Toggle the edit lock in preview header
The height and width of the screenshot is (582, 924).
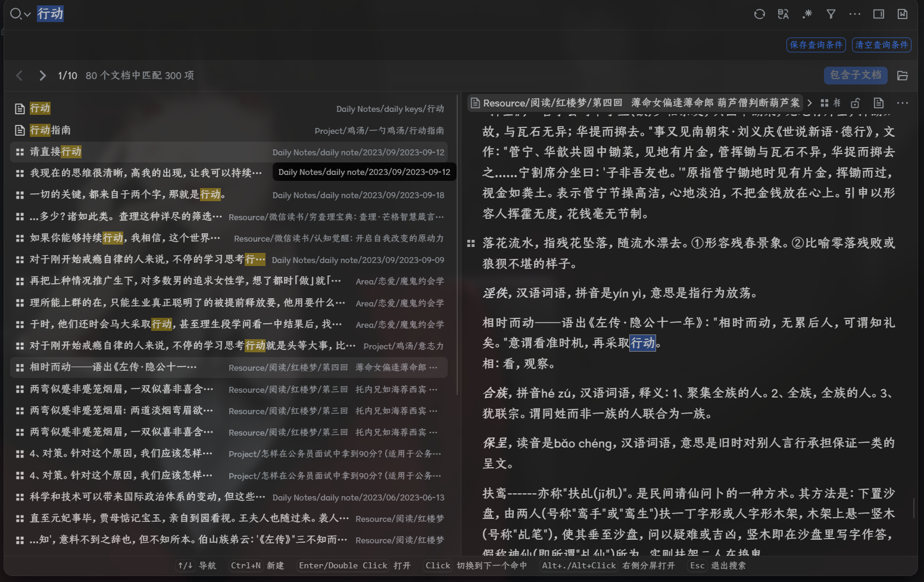pos(856,103)
